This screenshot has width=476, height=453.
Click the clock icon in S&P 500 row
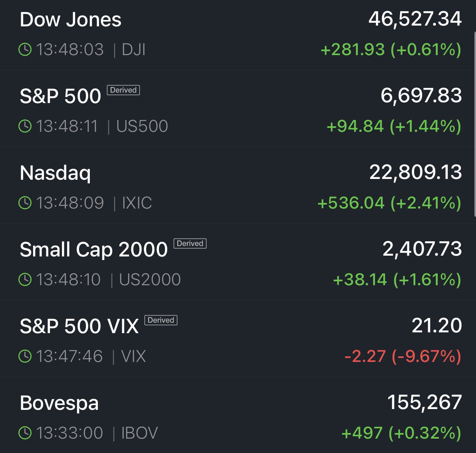click(25, 126)
